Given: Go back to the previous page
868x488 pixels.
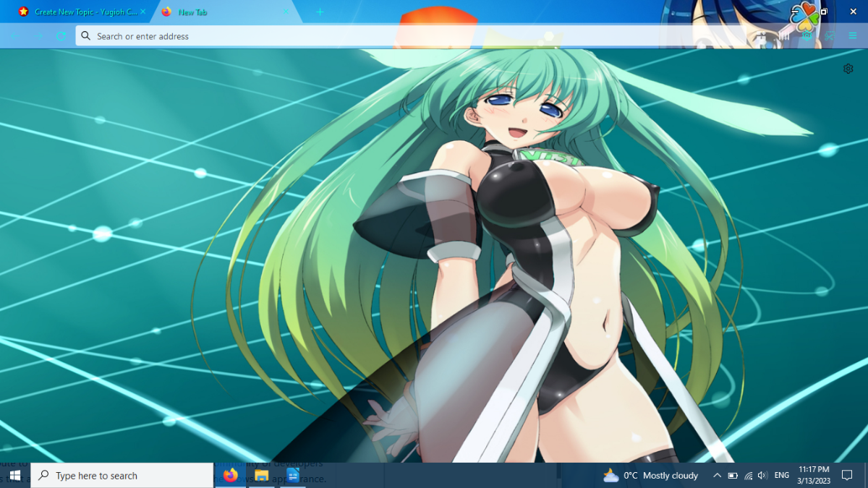Looking at the screenshot, I should pyautogui.click(x=14, y=36).
